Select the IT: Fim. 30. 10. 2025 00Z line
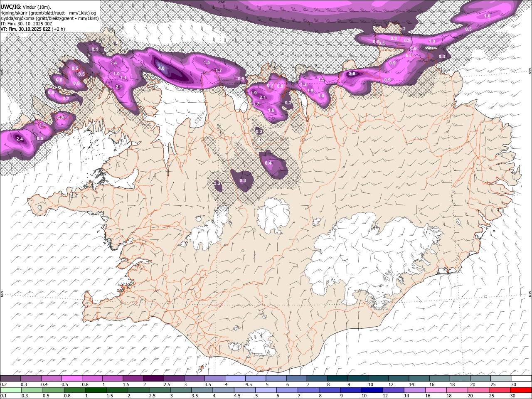 pyautogui.click(x=26, y=24)
